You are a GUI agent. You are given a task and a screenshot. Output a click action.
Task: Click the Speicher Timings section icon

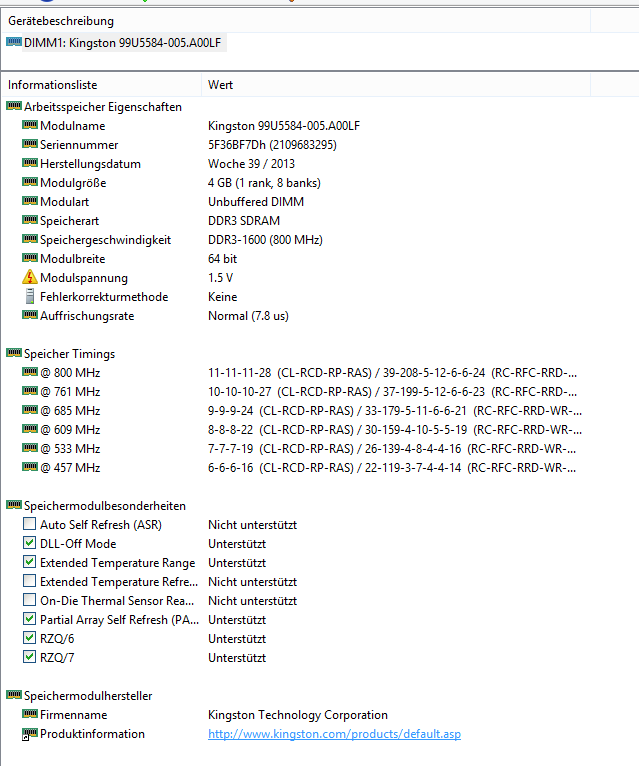click(x=14, y=353)
